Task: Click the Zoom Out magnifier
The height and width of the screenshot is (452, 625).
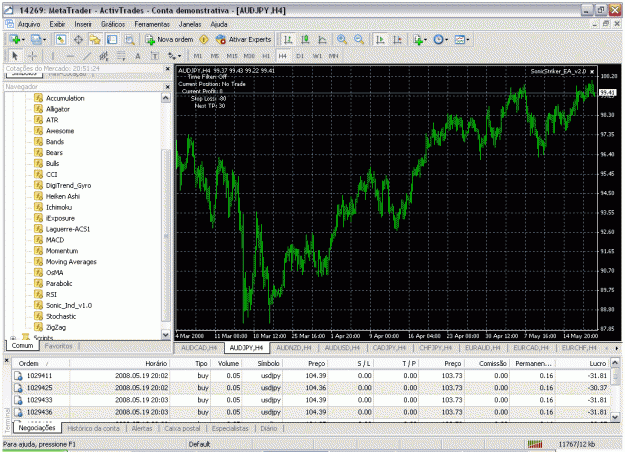Action: tap(359, 39)
